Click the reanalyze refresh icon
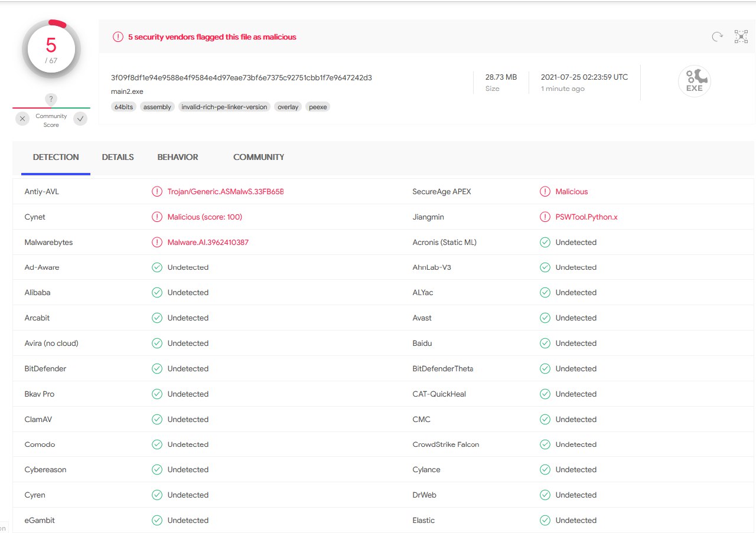Screen dimensions: 756x533 tap(717, 37)
